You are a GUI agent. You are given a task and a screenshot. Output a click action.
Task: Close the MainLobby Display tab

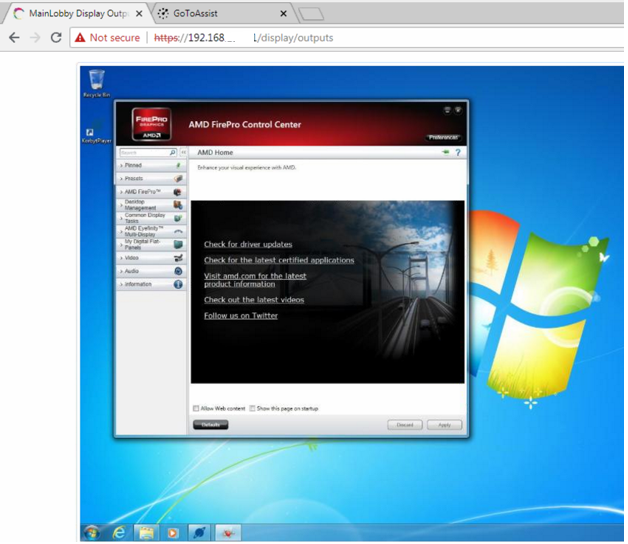tap(139, 14)
